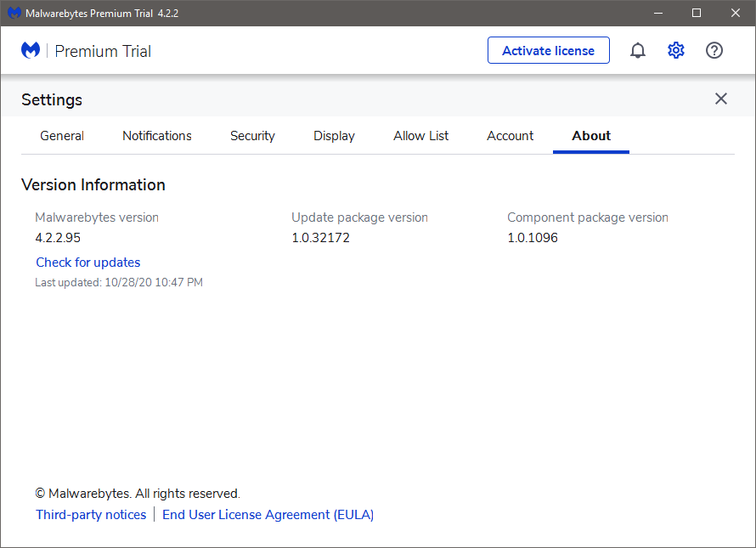Click the Check for updates link
The image size is (756, 548).
pos(87,263)
